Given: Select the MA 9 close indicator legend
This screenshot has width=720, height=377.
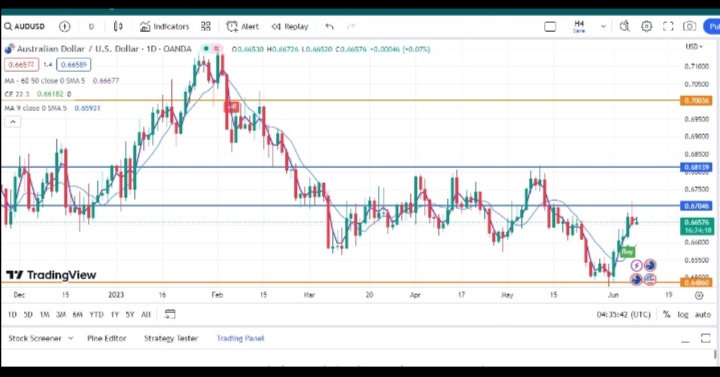Looking at the screenshot, I should (35, 108).
